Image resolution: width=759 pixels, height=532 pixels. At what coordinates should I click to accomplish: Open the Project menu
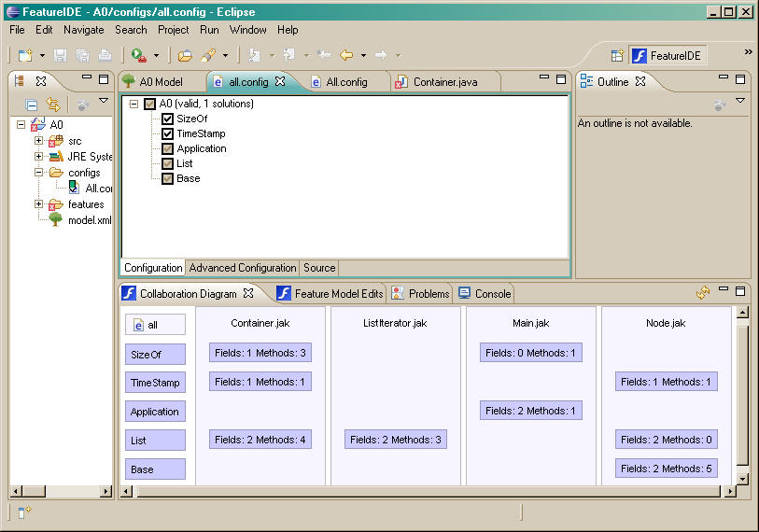tap(174, 30)
